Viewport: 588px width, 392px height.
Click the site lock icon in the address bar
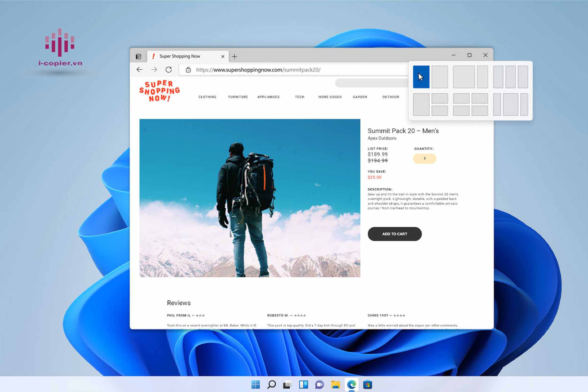coord(188,70)
